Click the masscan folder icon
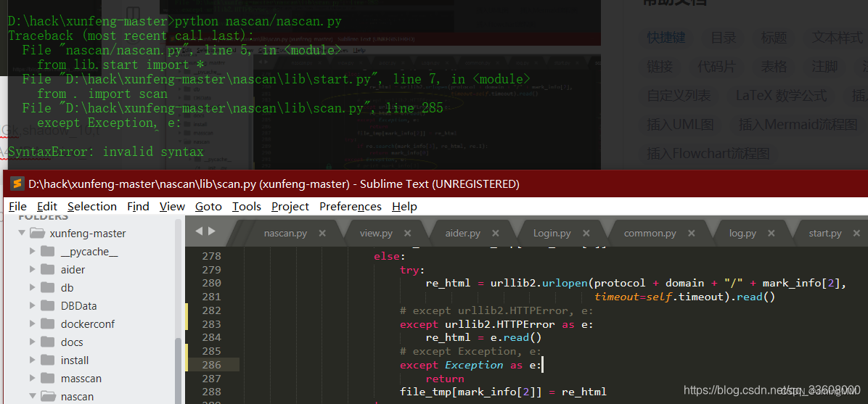This screenshot has width=868, height=404. tap(48, 379)
